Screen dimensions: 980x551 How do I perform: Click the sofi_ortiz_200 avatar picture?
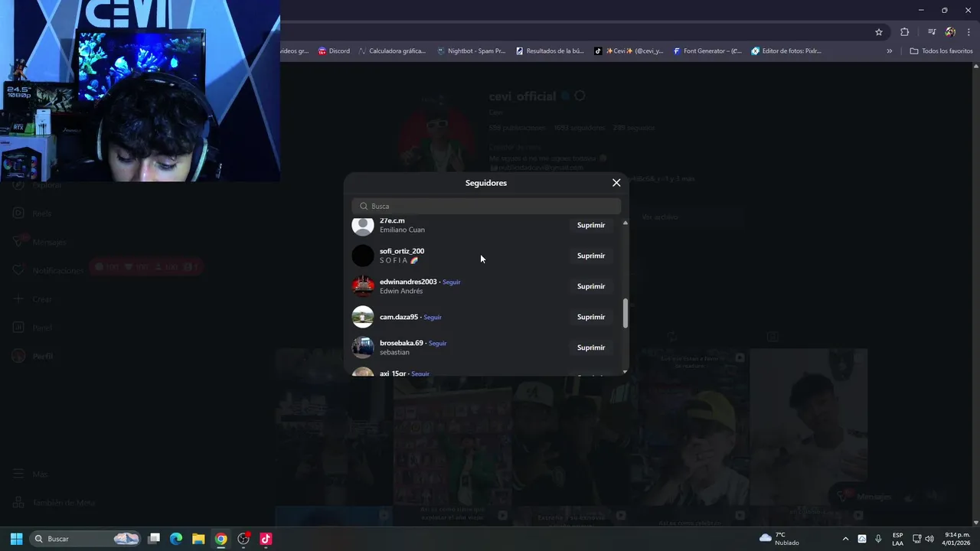(x=363, y=256)
